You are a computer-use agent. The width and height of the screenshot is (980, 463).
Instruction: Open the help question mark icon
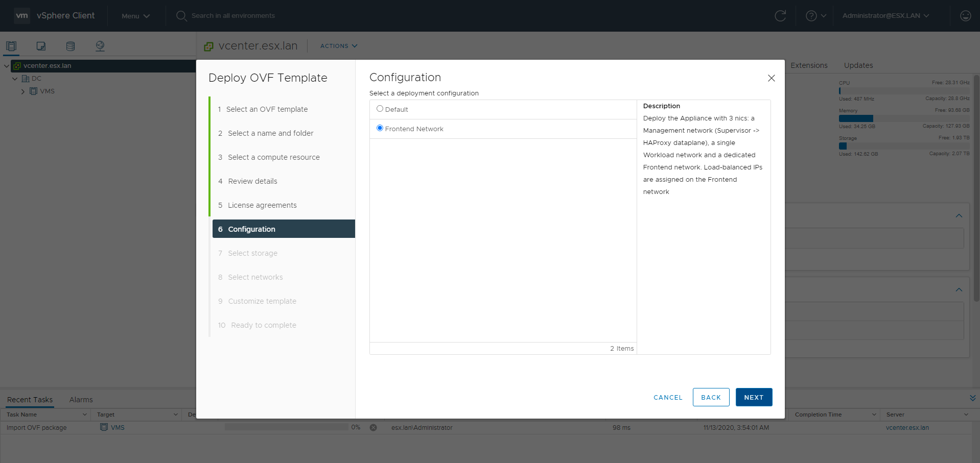[811, 16]
